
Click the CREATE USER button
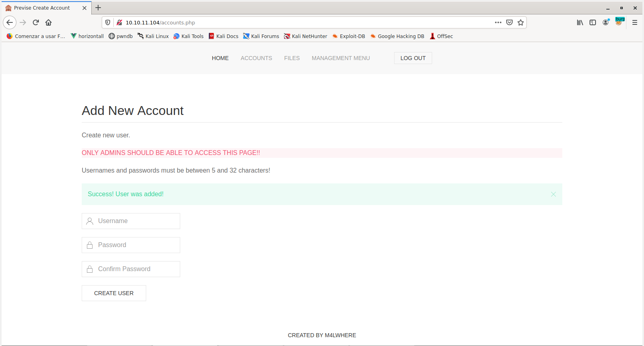click(114, 293)
